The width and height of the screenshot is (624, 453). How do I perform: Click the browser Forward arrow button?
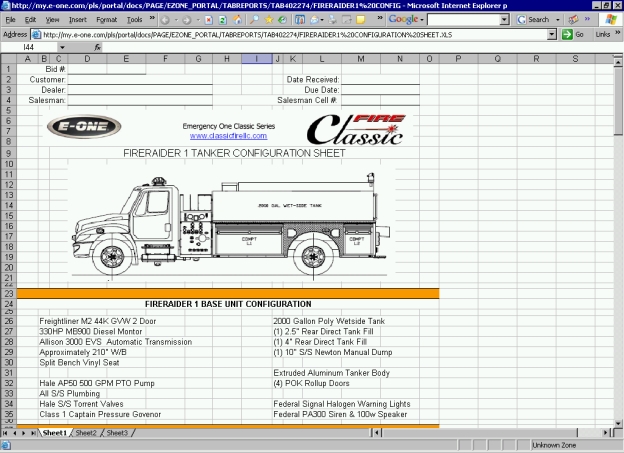pos(187,20)
